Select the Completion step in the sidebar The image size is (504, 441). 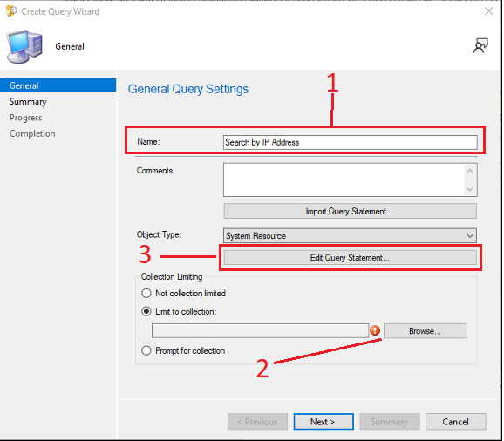point(32,133)
